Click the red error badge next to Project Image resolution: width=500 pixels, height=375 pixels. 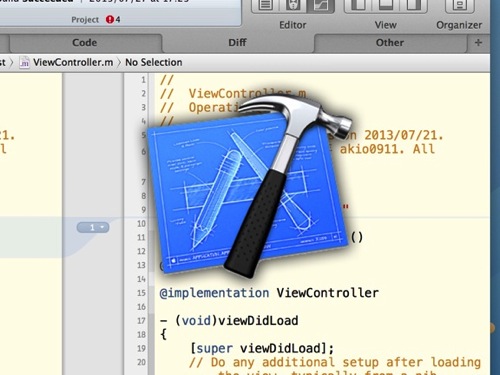tap(110, 20)
